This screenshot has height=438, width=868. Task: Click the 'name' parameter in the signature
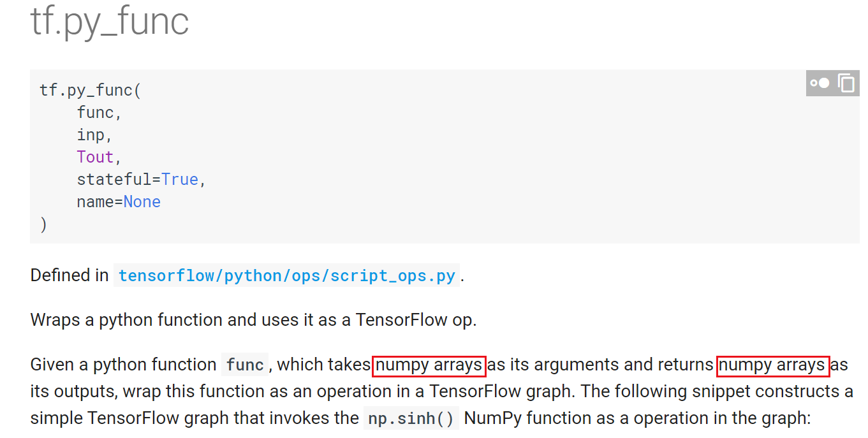click(x=95, y=201)
